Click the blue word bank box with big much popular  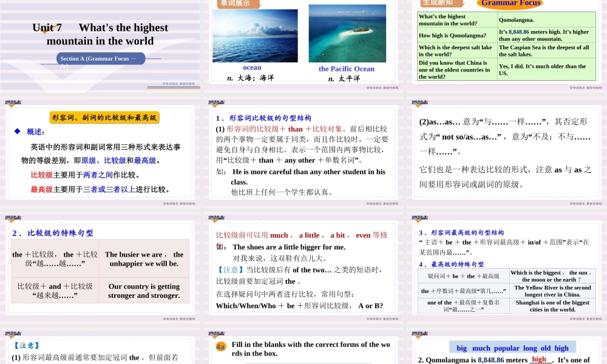click(512, 348)
